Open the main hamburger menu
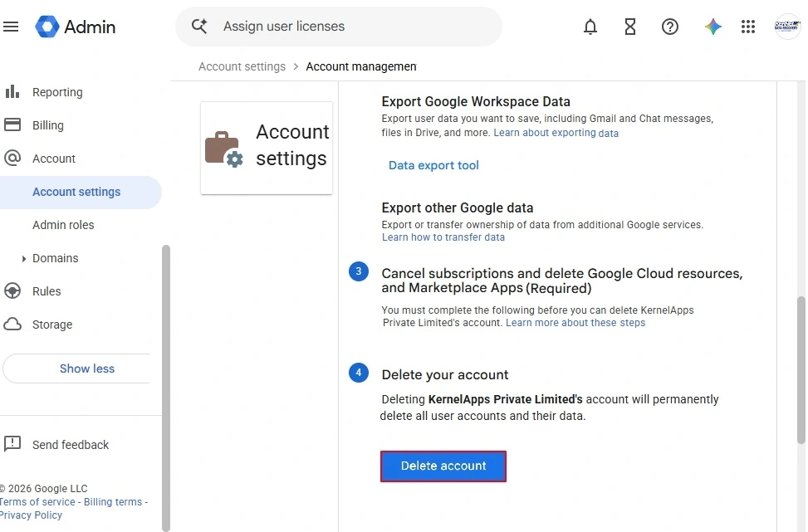This screenshot has width=808, height=532. 11,27
